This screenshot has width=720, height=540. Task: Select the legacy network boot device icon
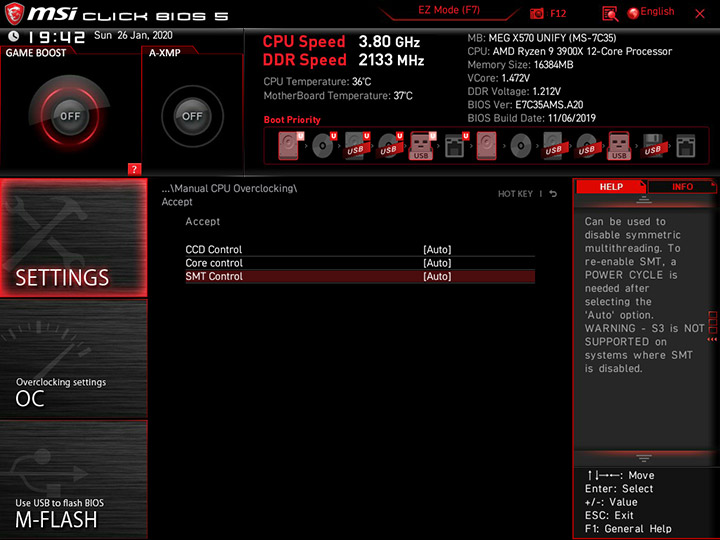pos(686,146)
